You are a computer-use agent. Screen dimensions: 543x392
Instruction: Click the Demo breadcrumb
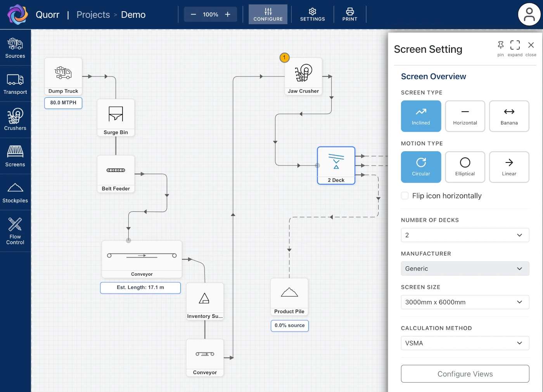point(133,15)
